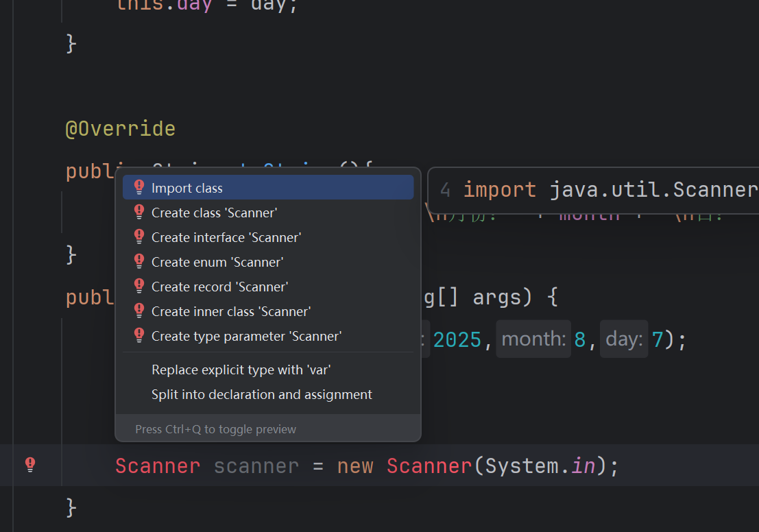Click the month argument value 8

(x=580, y=339)
